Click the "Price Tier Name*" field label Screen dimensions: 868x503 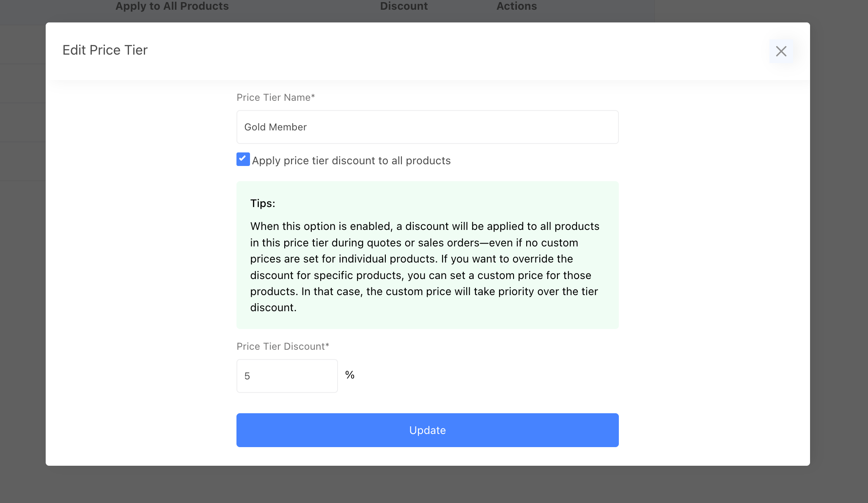coord(276,98)
